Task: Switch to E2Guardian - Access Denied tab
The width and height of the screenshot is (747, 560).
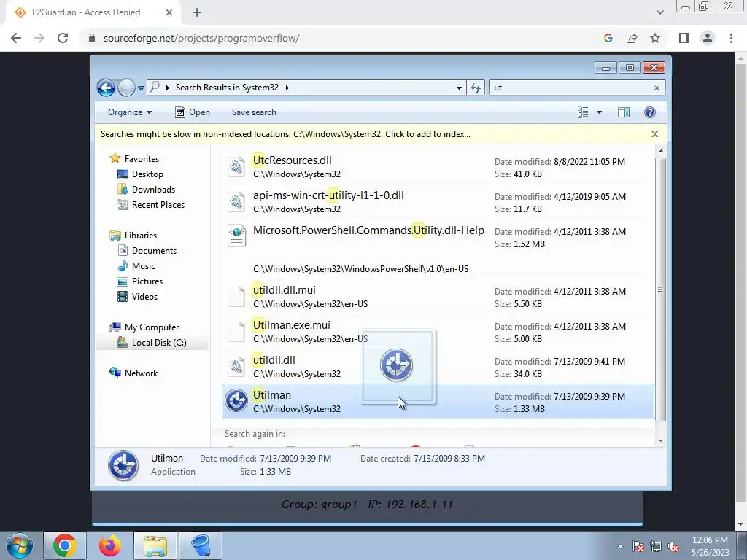Action: (93, 12)
